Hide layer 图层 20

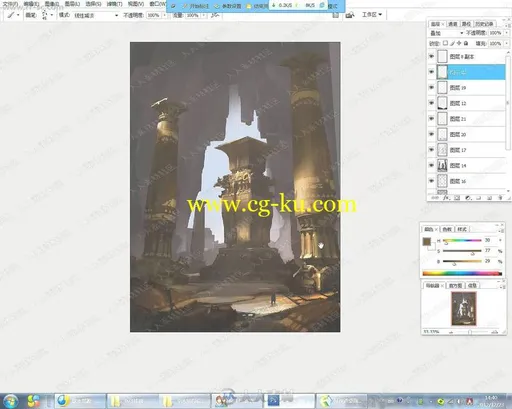coord(431,134)
